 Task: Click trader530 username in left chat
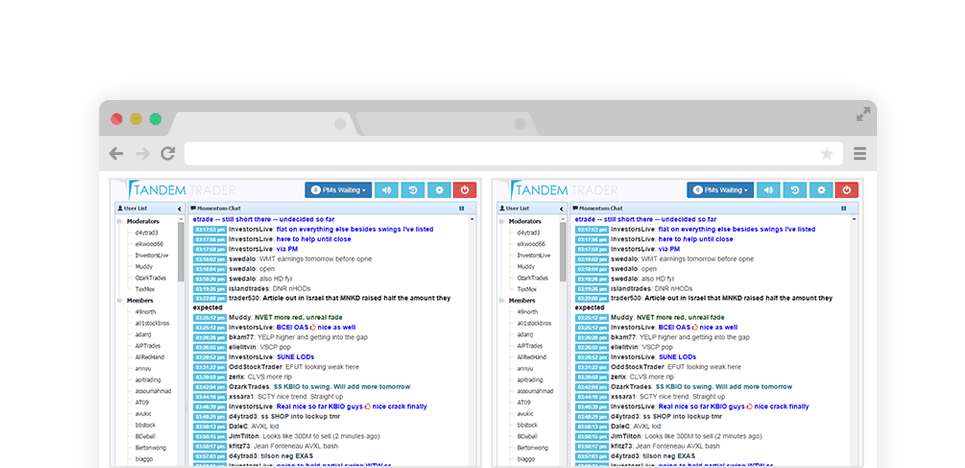(244, 298)
